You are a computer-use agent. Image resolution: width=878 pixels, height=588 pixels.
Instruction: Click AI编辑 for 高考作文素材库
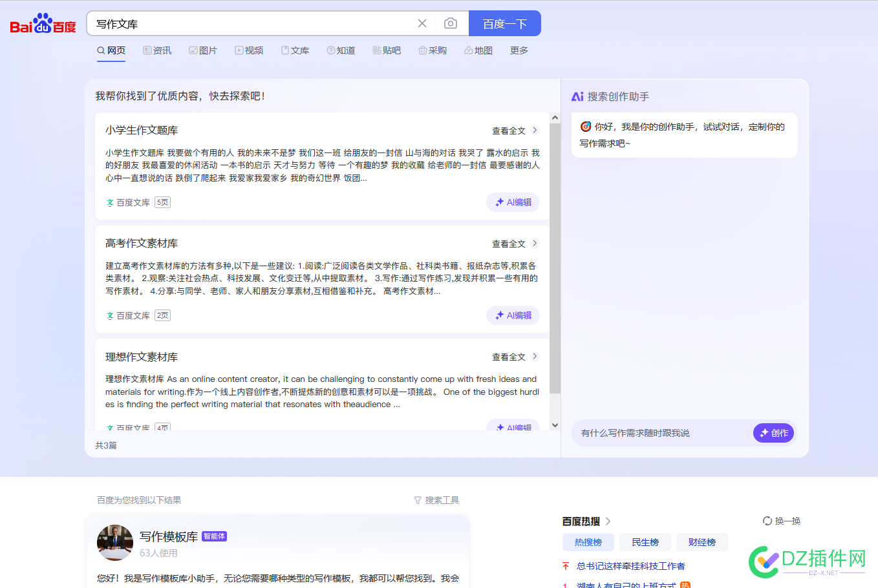pos(513,315)
